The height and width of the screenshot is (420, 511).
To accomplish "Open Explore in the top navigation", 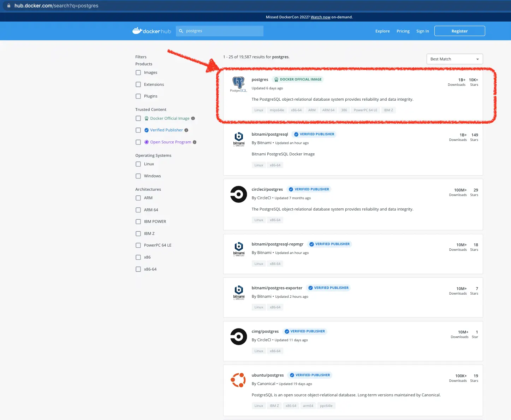I will (x=382, y=31).
